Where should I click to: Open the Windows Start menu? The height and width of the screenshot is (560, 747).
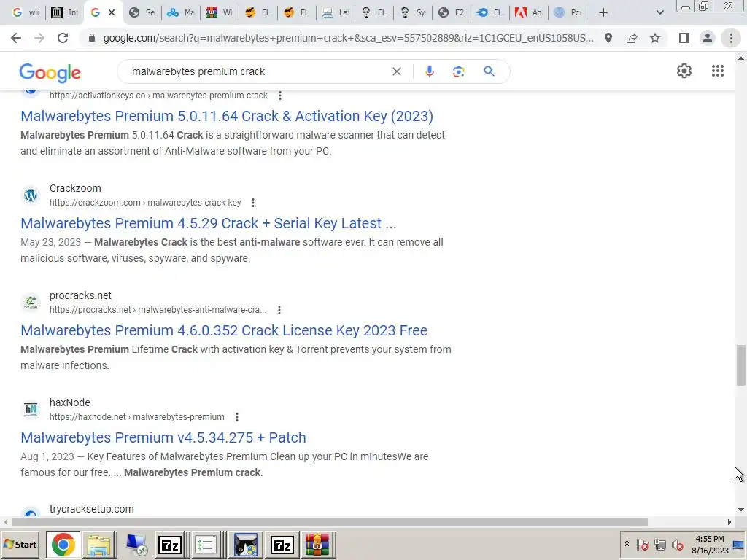(x=20, y=545)
